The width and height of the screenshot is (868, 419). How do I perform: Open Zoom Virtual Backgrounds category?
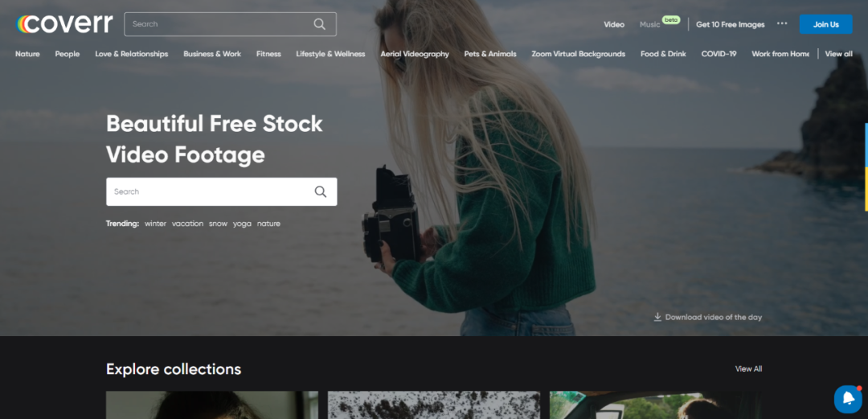tap(578, 54)
